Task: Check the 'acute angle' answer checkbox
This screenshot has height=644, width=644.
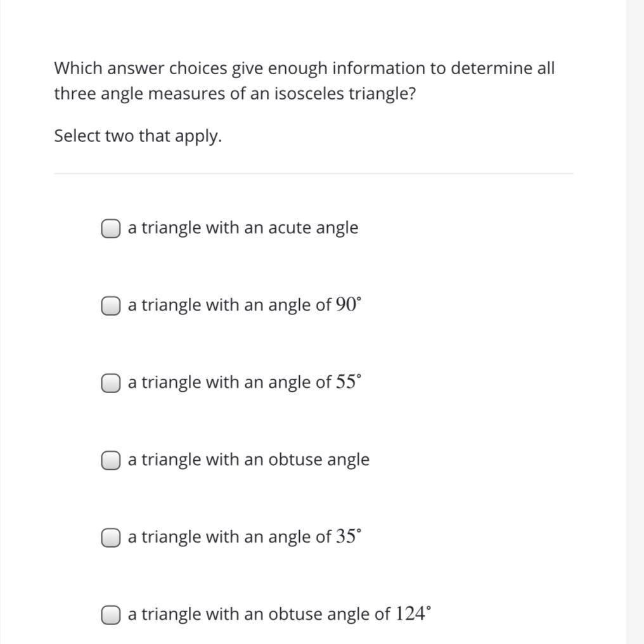Action: click(x=110, y=228)
